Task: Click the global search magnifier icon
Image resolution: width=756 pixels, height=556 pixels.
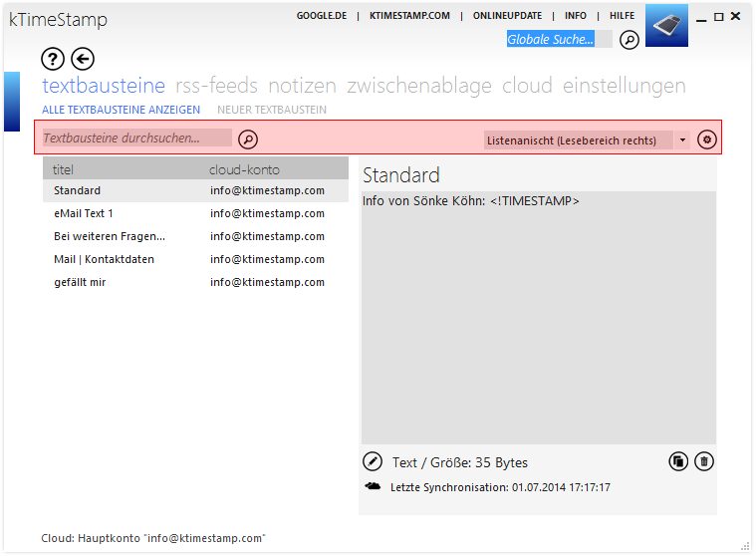Action: pyautogui.click(x=630, y=40)
